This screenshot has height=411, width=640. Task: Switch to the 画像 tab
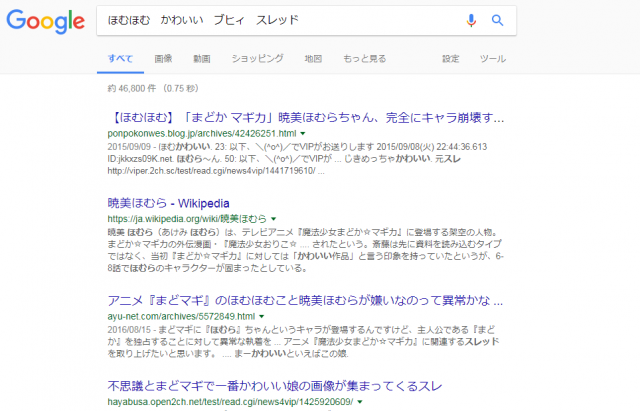coord(163,58)
